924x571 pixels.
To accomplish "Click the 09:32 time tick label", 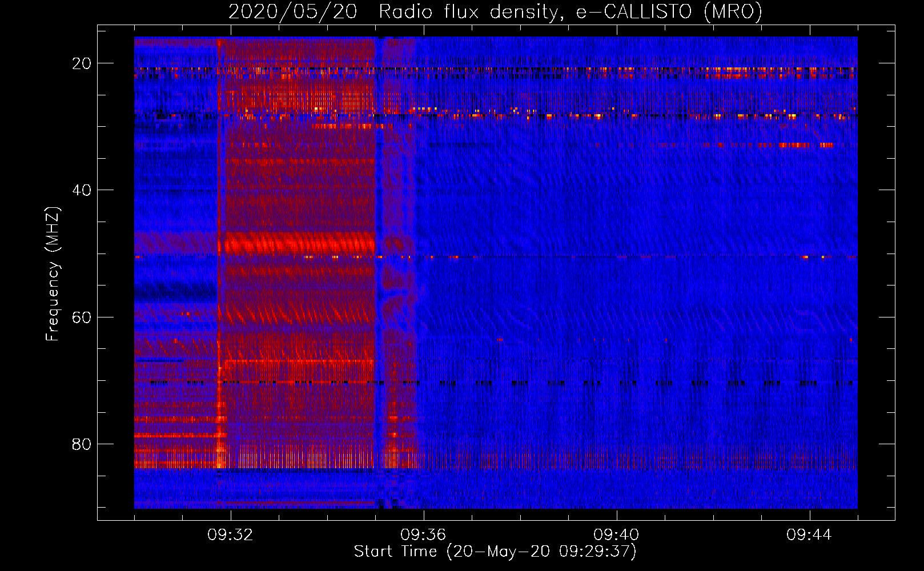I will 230,535.
